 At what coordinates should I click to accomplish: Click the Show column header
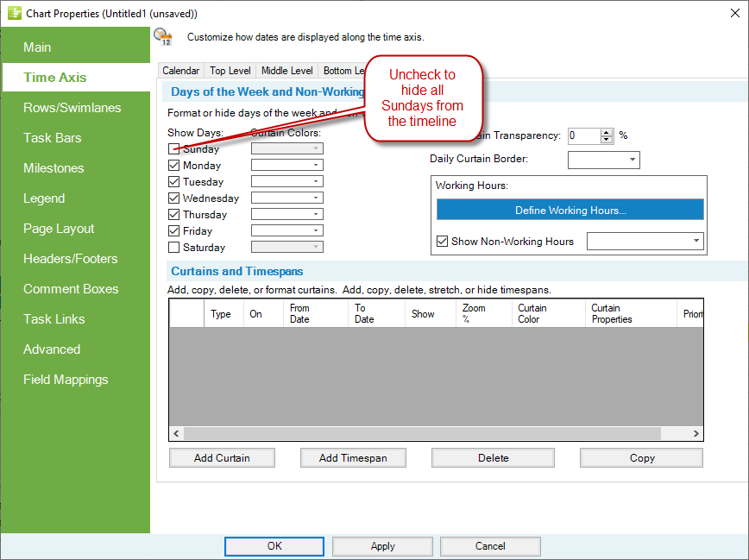(431, 313)
